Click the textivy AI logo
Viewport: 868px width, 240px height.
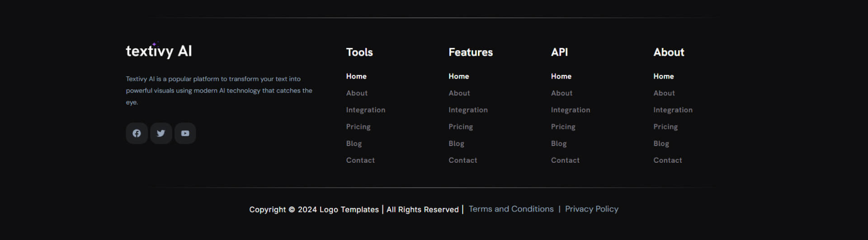pyautogui.click(x=159, y=51)
